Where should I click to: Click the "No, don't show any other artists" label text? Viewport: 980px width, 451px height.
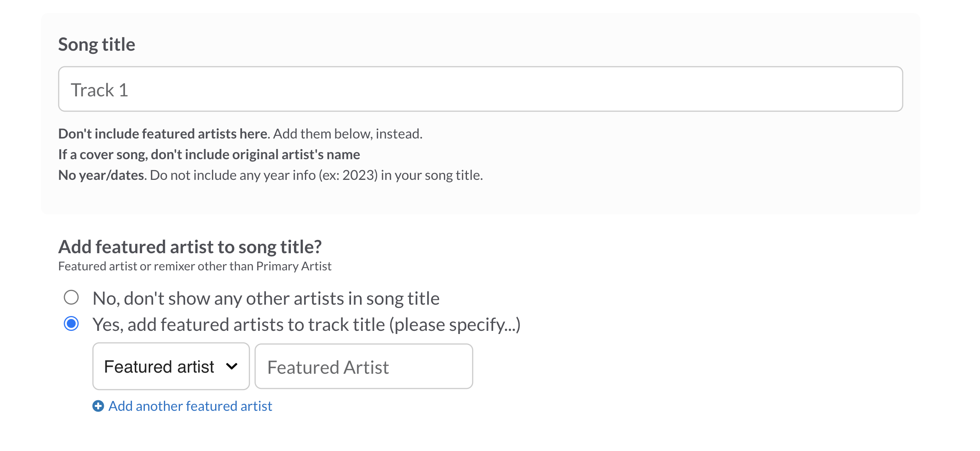(266, 298)
